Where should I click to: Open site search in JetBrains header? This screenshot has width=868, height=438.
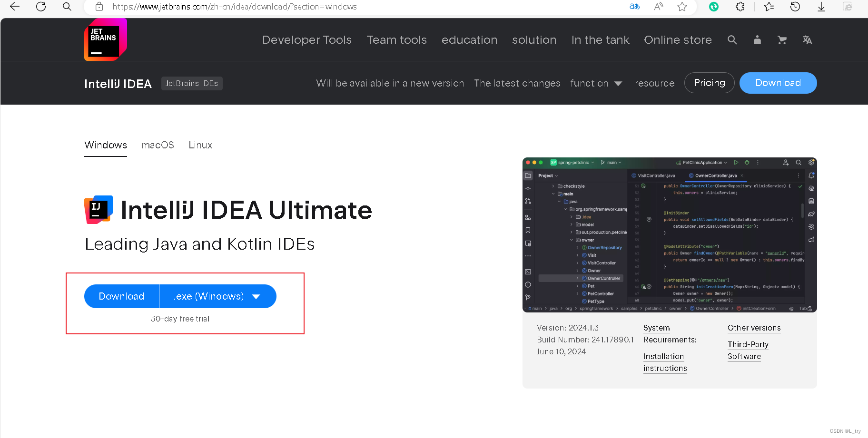pos(732,40)
